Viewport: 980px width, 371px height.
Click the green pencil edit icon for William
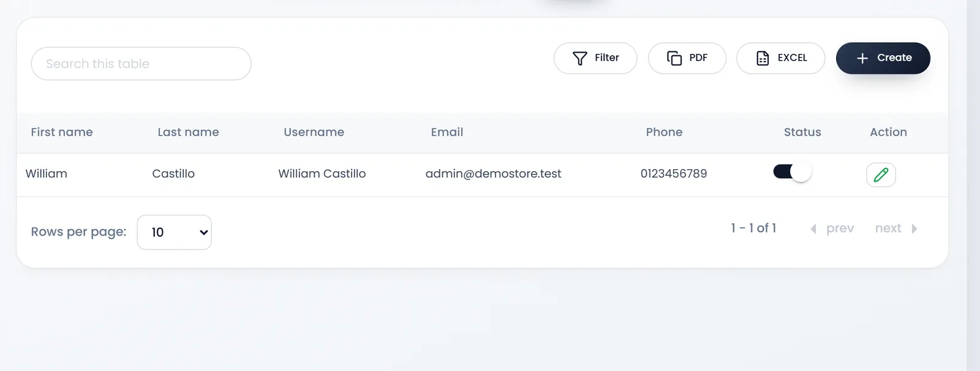click(x=881, y=175)
